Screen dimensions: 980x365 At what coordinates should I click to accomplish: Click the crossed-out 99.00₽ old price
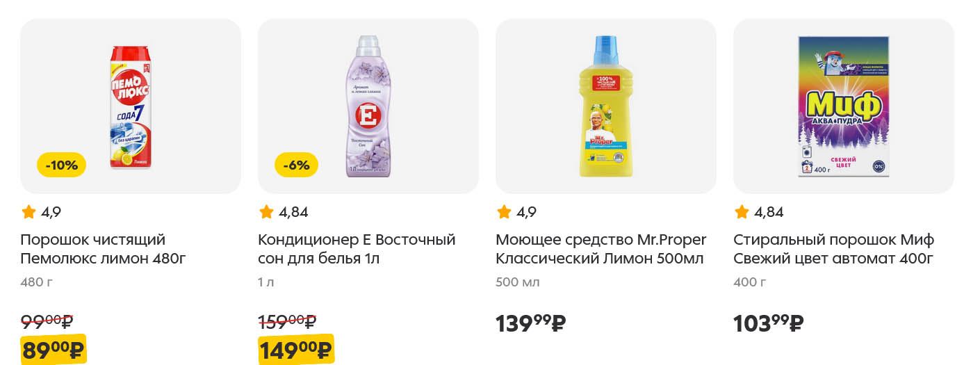(x=47, y=321)
